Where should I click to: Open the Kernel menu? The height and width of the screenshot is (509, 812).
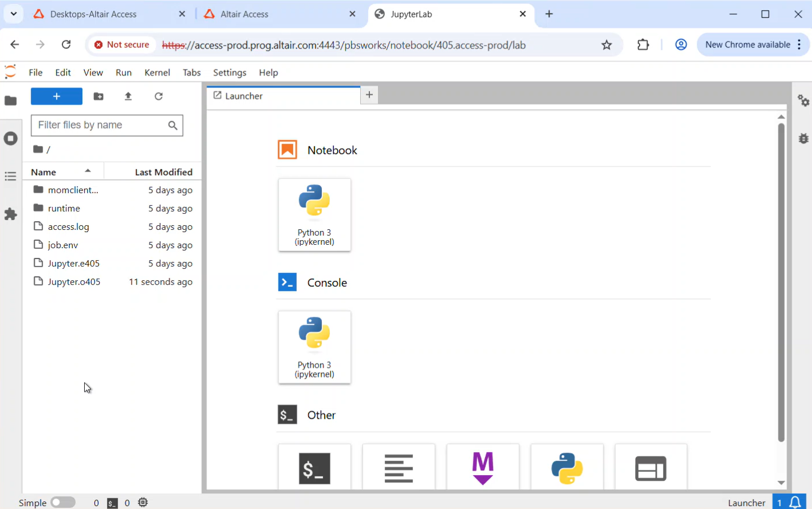pyautogui.click(x=157, y=73)
